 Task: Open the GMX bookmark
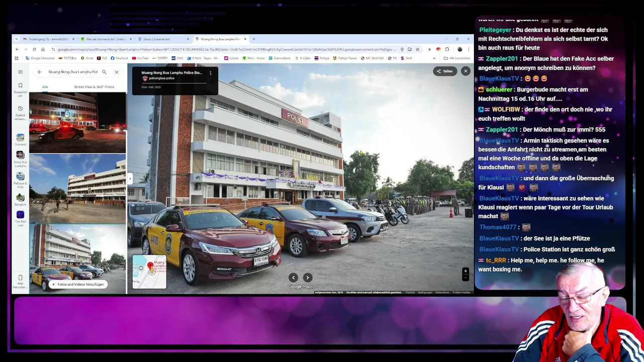click(x=177, y=58)
